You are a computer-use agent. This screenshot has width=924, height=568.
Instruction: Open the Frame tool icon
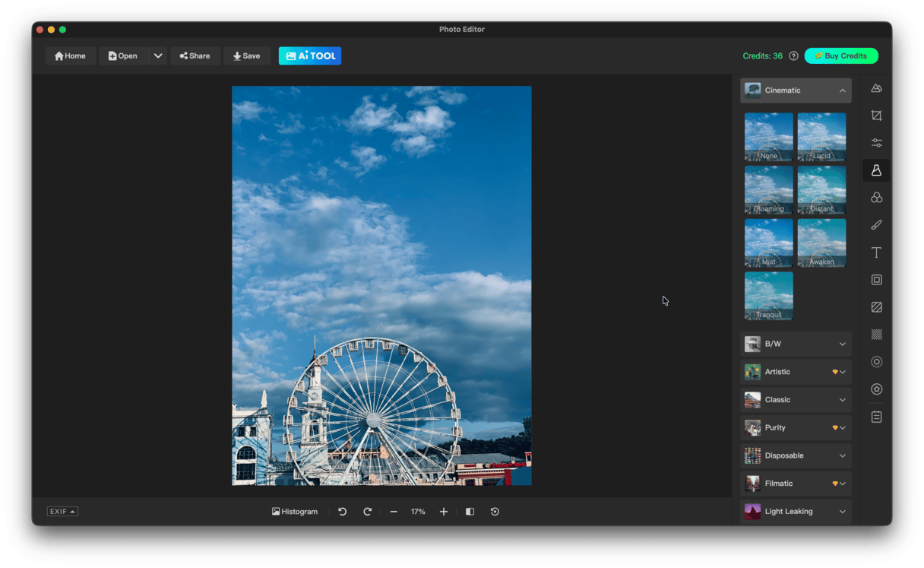tap(876, 280)
